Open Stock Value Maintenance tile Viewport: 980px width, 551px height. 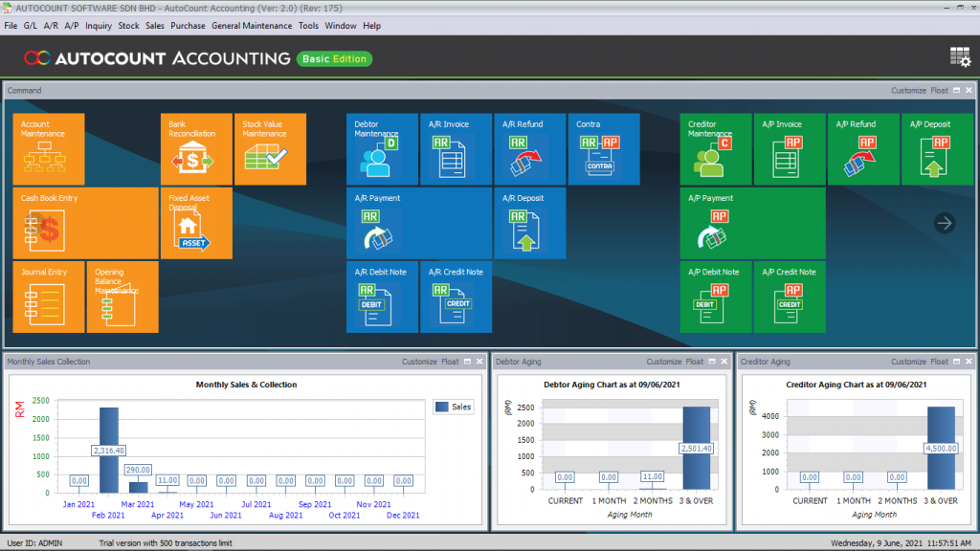[x=270, y=148]
